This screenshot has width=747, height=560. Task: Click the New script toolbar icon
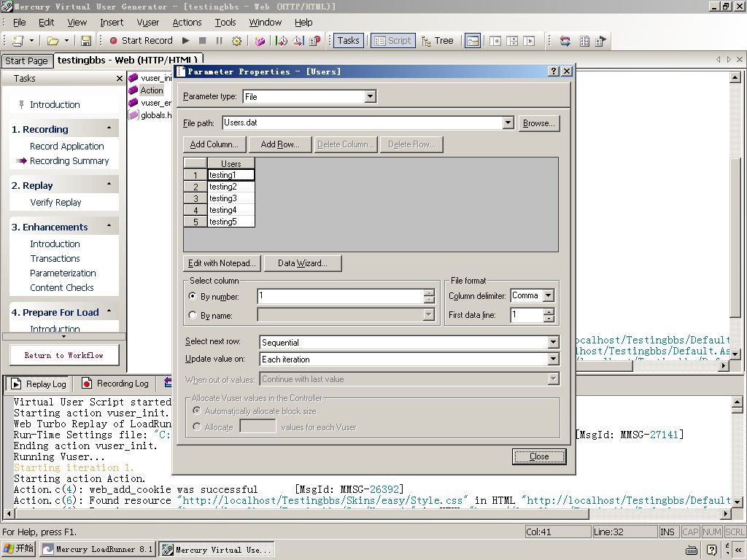(18, 41)
